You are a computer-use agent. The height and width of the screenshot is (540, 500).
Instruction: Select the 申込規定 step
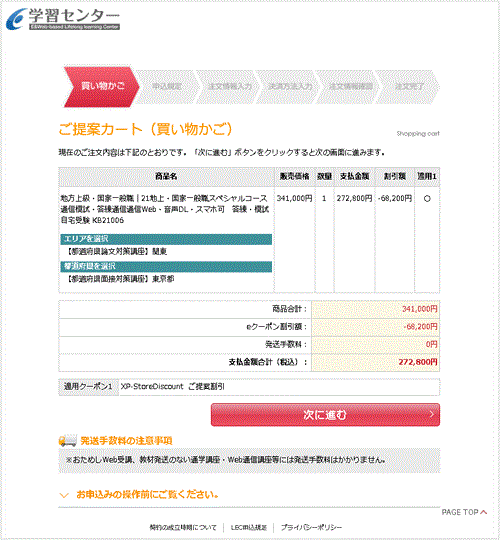coord(167,87)
